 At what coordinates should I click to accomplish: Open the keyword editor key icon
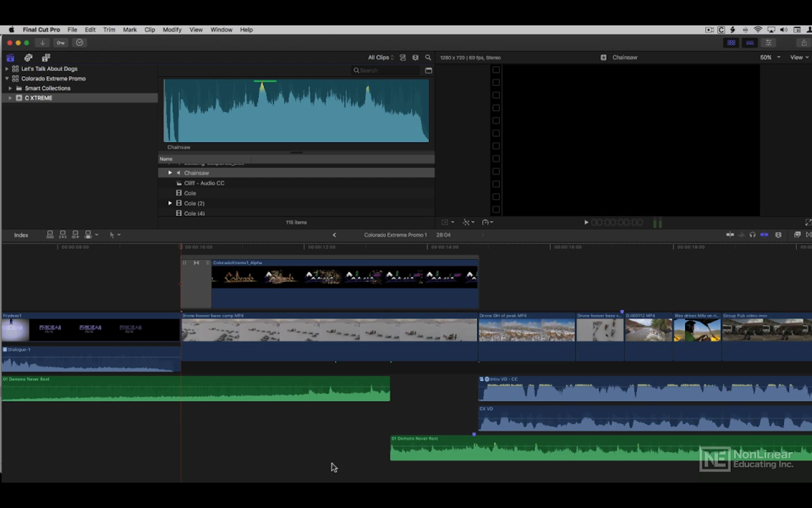pyautogui.click(x=61, y=43)
